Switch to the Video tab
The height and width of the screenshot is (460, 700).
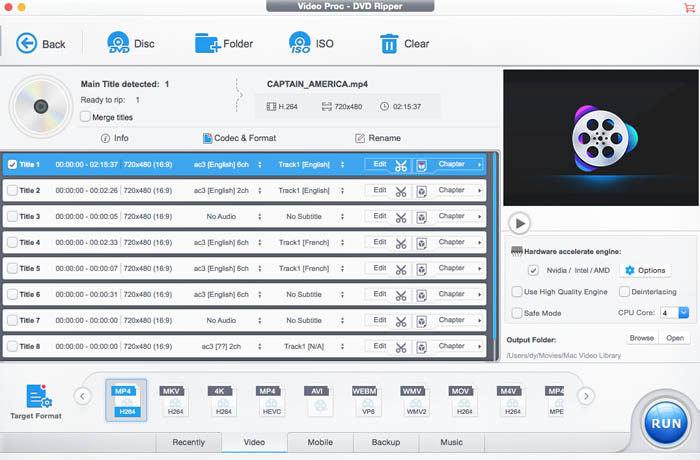click(x=254, y=442)
